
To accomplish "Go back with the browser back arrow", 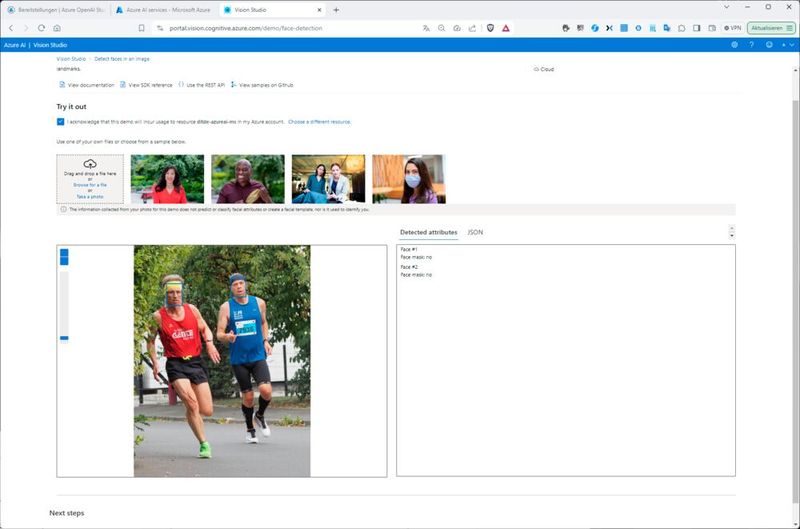I will [x=11, y=28].
